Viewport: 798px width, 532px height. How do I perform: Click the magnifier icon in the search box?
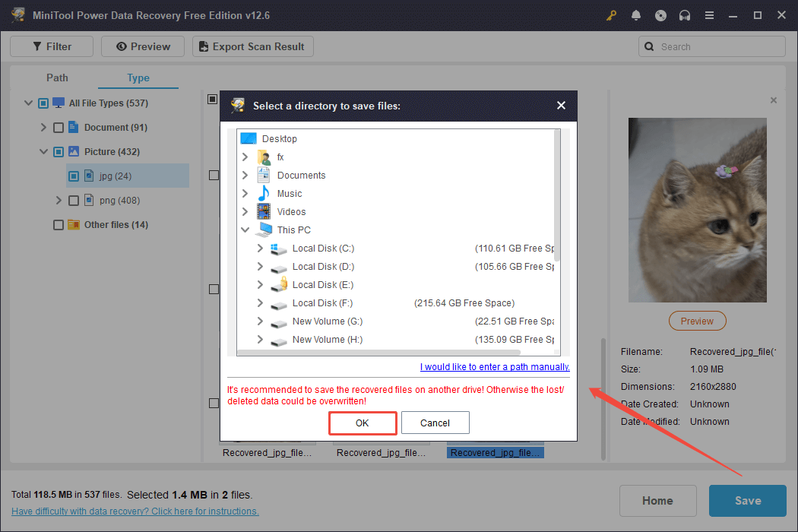tap(649, 46)
